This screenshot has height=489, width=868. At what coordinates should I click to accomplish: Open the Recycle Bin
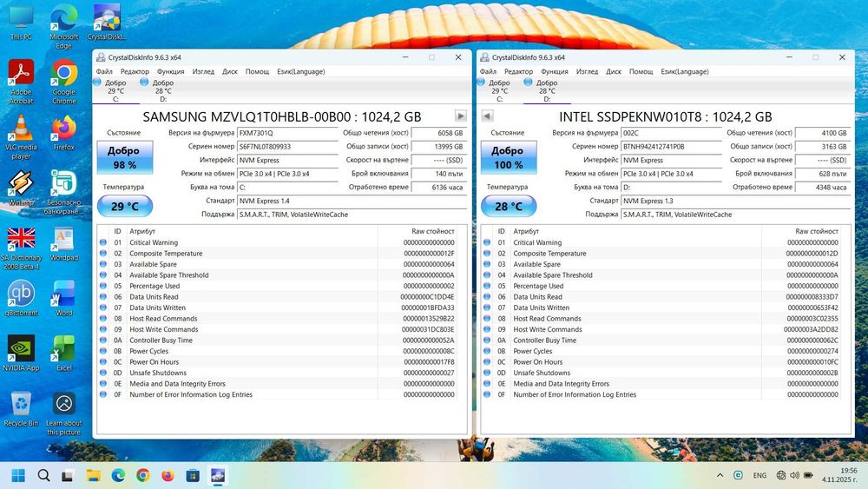coord(21,408)
